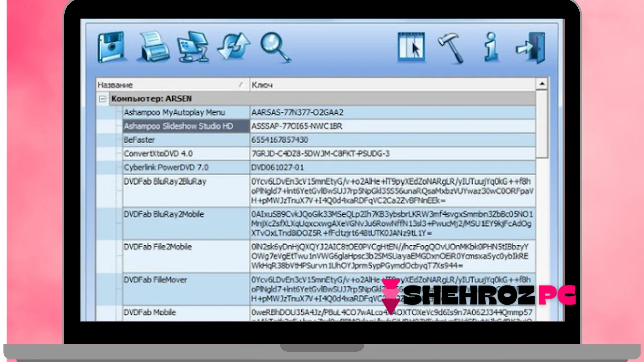644x362 pixels.
Task: Select the BeFaster row
Action: coord(330,140)
